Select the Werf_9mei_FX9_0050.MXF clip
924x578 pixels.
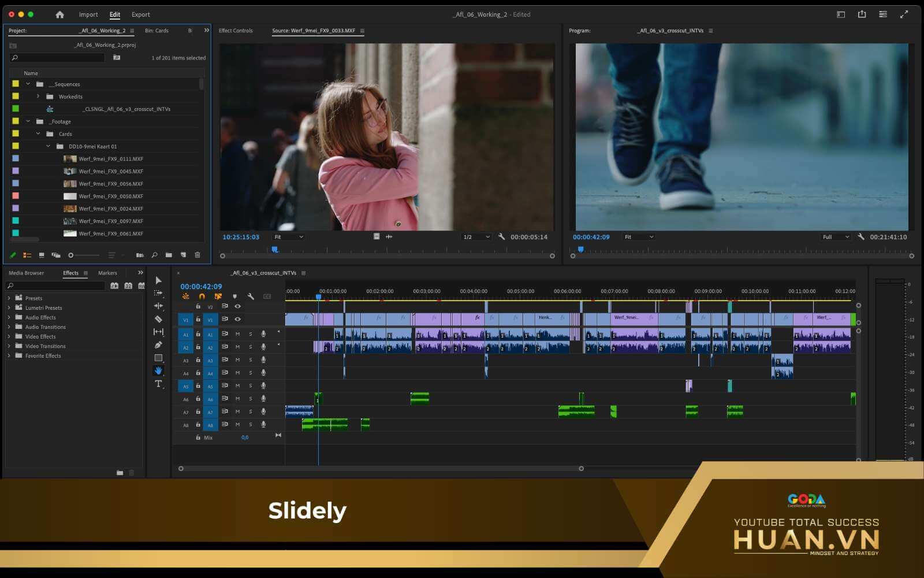click(x=110, y=197)
